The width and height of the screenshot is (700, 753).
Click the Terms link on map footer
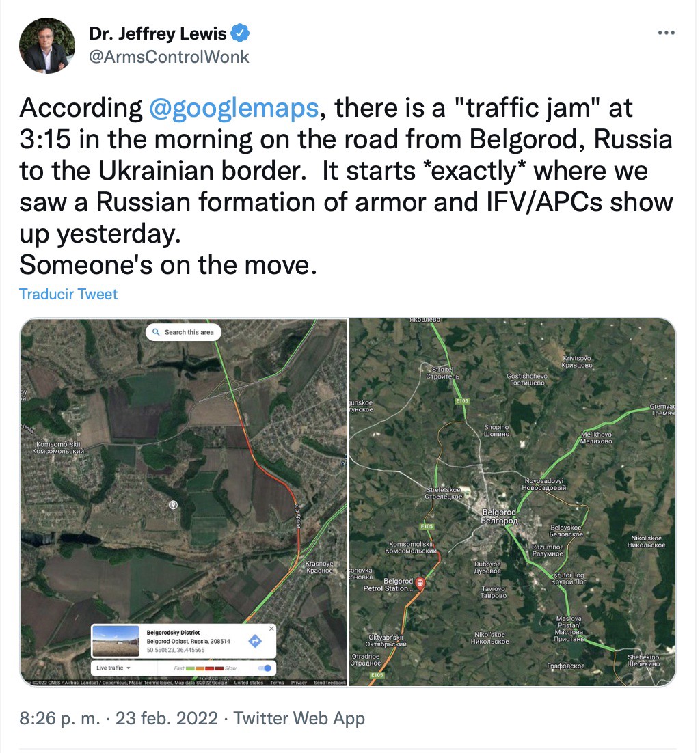(277, 683)
